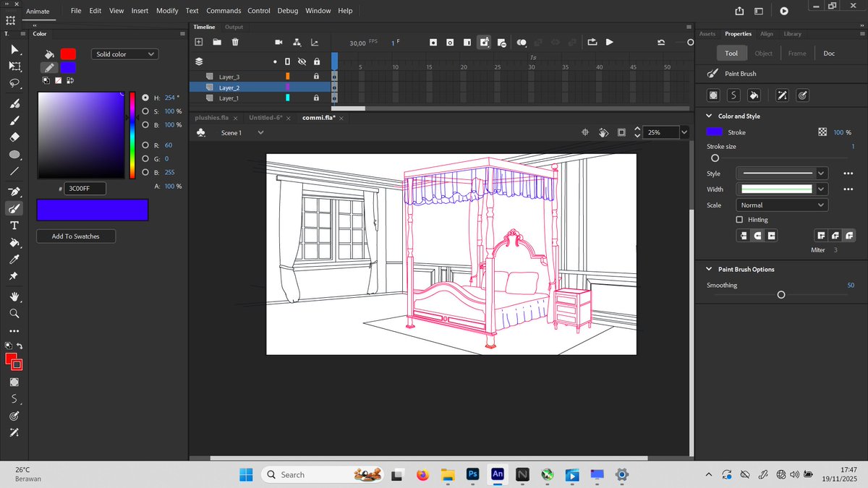The image size is (868, 488).
Task: Toggle Lock All Layers icon
Action: (x=316, y=61)
